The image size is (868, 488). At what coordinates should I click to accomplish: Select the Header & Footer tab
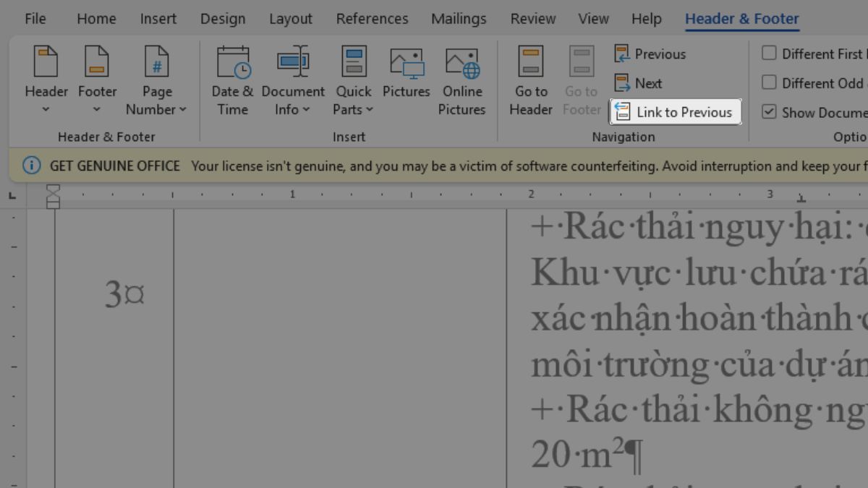point(742,19)
